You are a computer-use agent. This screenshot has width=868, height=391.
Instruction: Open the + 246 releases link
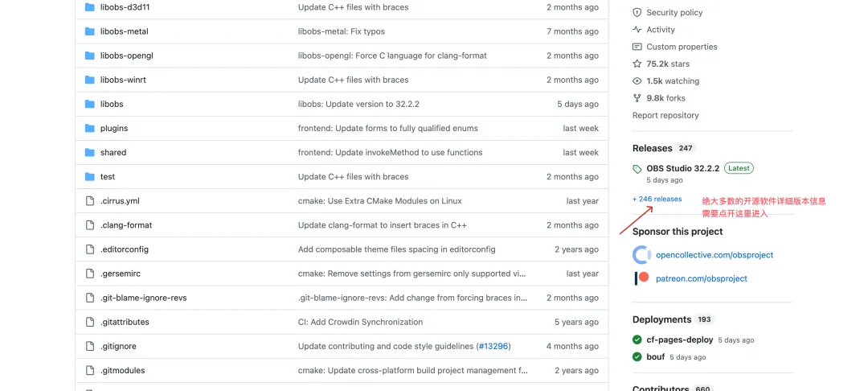pos(657,199)
